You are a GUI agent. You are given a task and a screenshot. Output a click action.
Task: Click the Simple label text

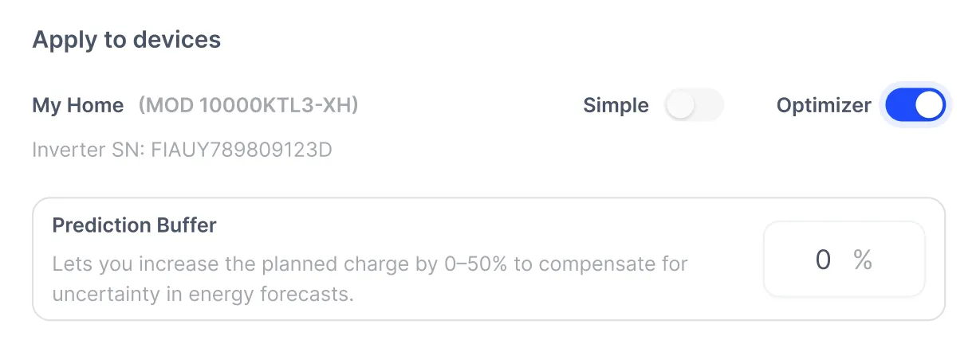tap(616, 105)
